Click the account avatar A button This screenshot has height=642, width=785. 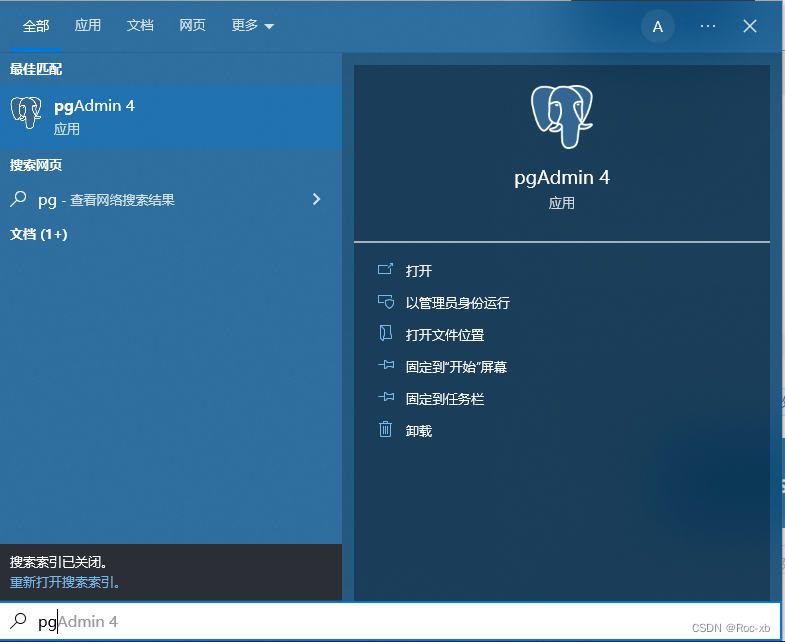[x=658, y=27]
